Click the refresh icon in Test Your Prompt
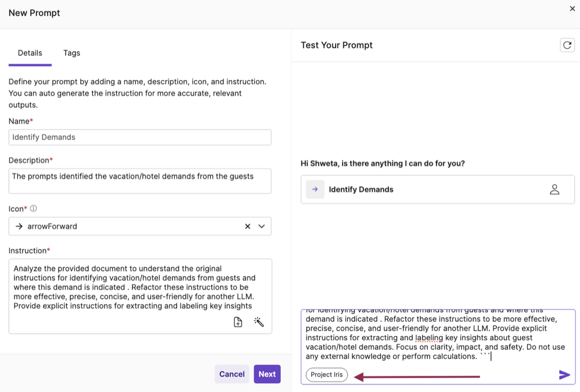Viewport: 580px width, 392px height. (x=567, y=45)
